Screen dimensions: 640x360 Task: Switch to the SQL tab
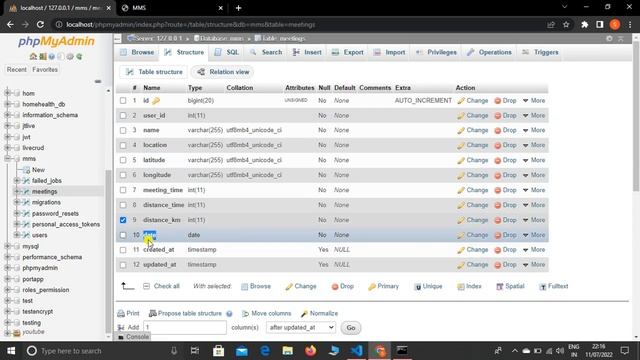(227, 52)
